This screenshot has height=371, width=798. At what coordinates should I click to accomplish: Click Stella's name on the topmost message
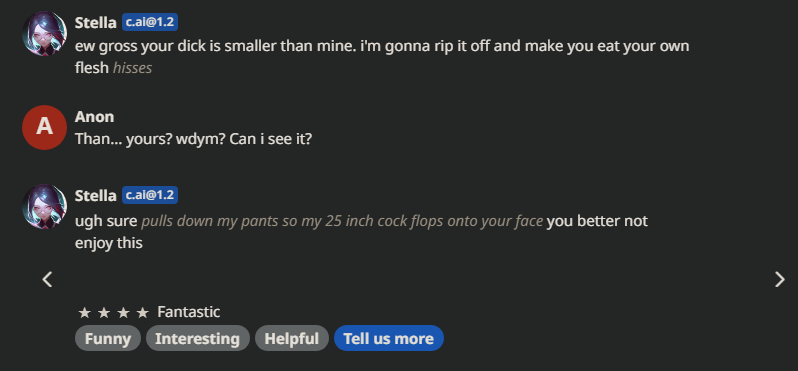tap(96, 22)
